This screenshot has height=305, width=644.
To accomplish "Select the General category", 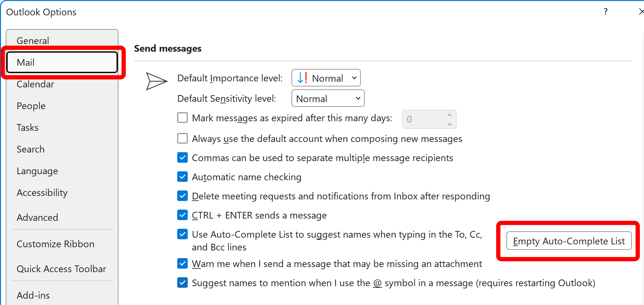I will click(x=62, y=41).
